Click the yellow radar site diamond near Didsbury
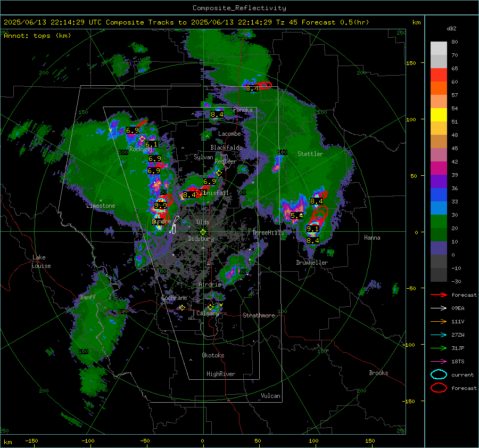 pyautogui.click(x=203, y=232)
